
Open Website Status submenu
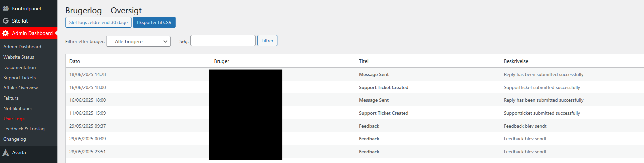[x=19, y=57]
